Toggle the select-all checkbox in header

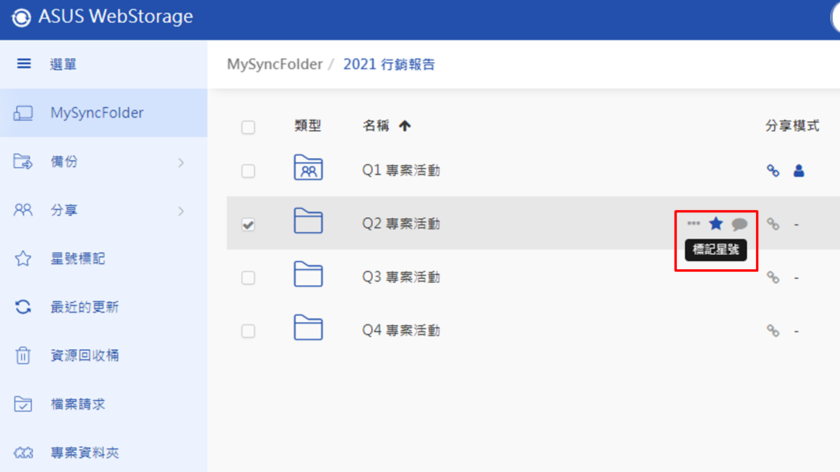click(x=248, y=128)
